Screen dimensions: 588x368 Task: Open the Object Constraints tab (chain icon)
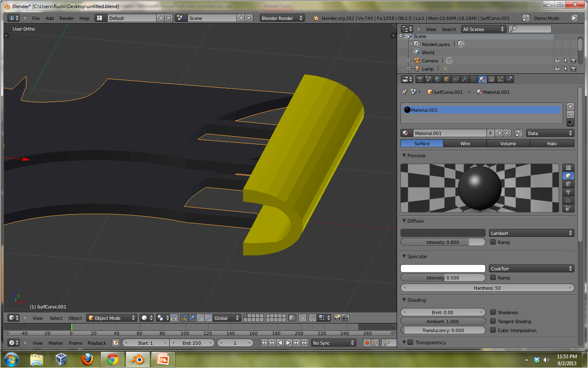[455, 79]
